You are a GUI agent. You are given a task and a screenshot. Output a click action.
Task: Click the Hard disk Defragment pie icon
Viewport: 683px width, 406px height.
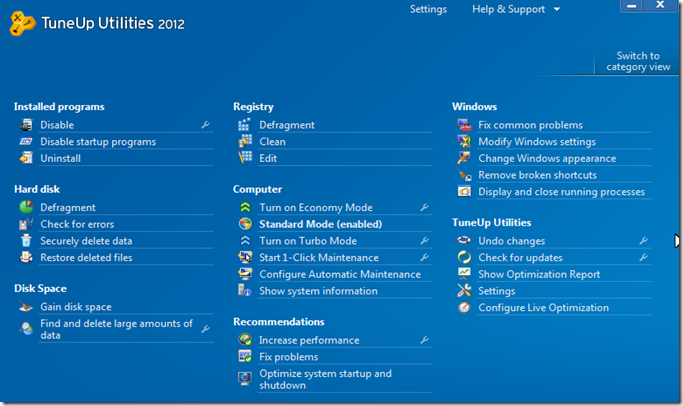point(26,207)
